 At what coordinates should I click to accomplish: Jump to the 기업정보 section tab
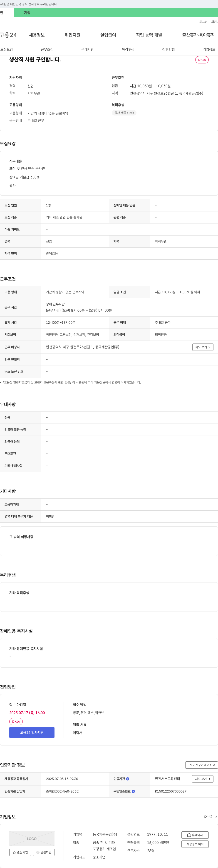209,50
